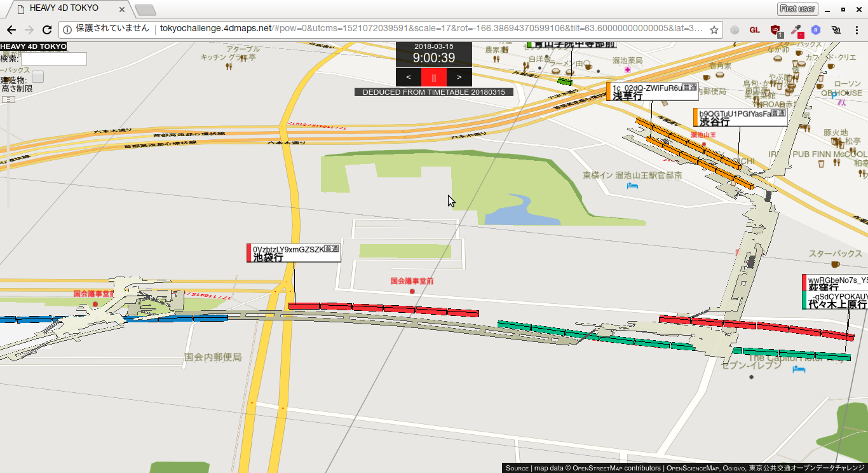Click the 溜池山王 station marker dot
This screenshot has width=868, height=473.
(x=704, y=144)
